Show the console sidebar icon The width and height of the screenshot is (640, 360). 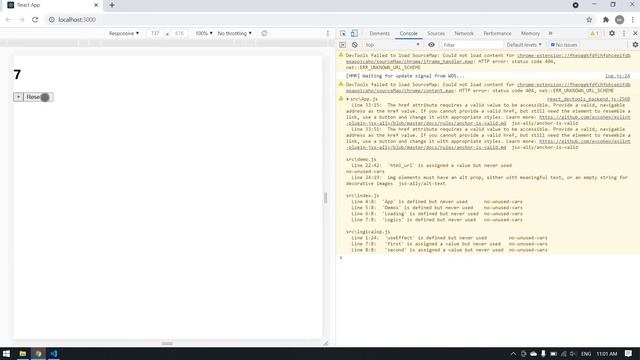(x=342, y=45)
